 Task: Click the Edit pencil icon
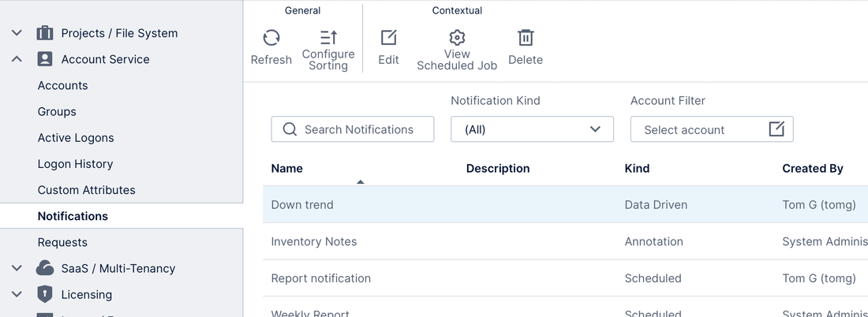pos(388,38)
